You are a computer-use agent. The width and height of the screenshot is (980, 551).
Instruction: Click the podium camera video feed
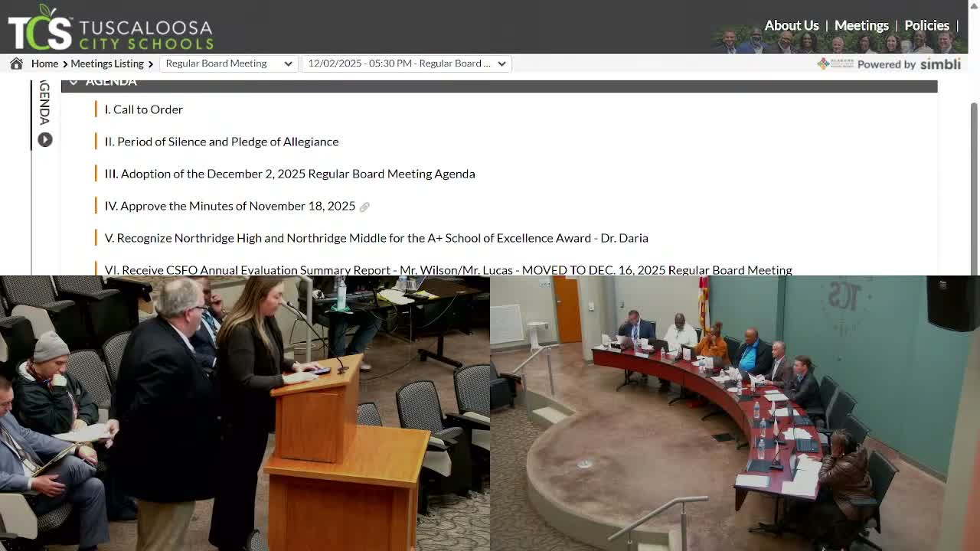[x=245, y=413]
